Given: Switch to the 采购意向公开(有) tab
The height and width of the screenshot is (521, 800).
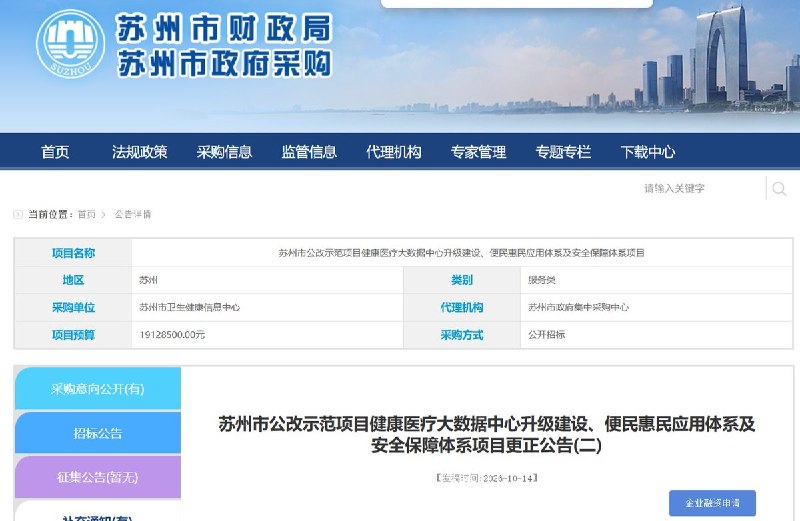Looking at the screenshot, I should (97, 388).
